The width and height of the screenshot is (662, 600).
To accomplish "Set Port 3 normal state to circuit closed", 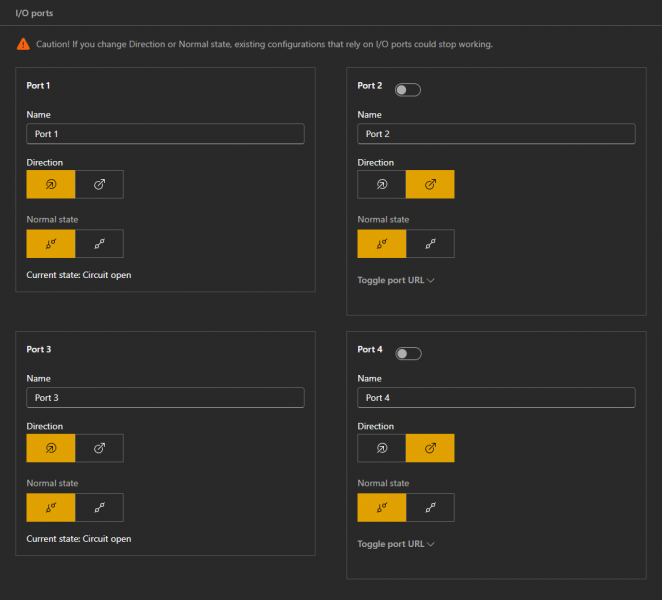I will click(99, 508).
